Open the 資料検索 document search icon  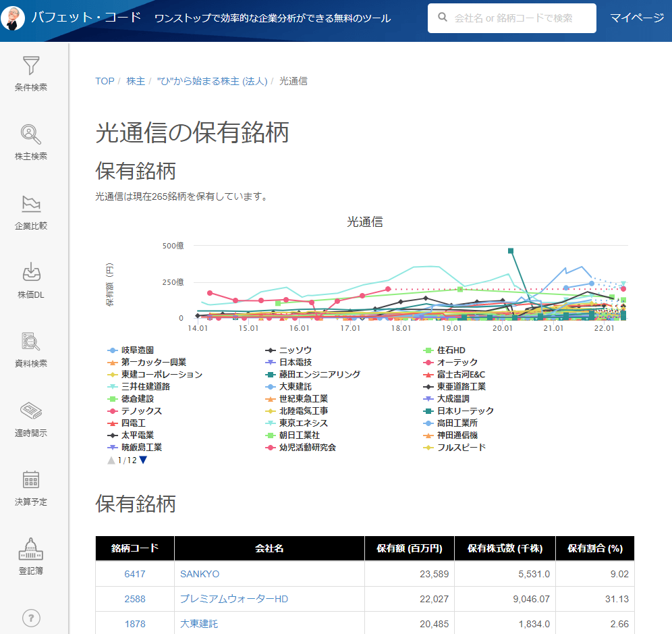[x=31, y=342]
